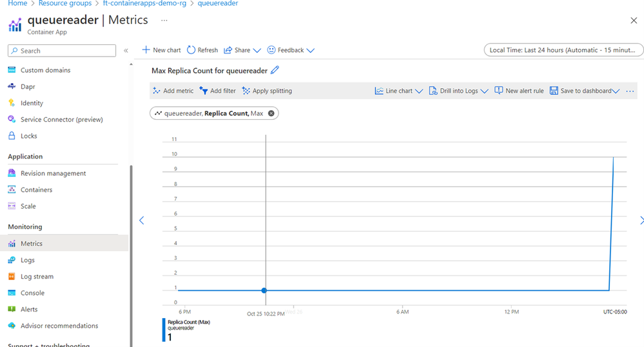This screenshot has height=347, width=644.
Task: Focus the sidebar Search box
Action: tap(62, 50)
